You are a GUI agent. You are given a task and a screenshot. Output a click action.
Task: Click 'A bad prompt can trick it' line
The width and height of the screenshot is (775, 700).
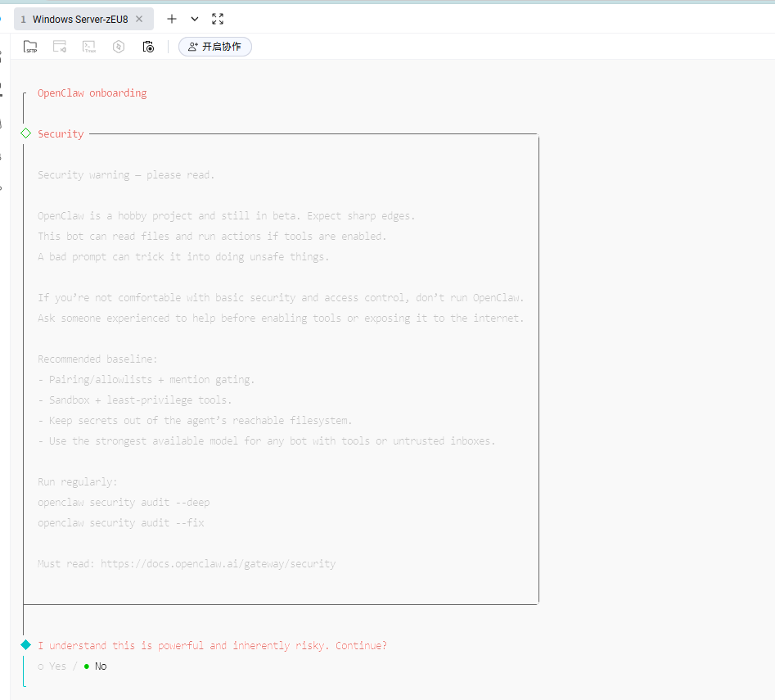183,256
